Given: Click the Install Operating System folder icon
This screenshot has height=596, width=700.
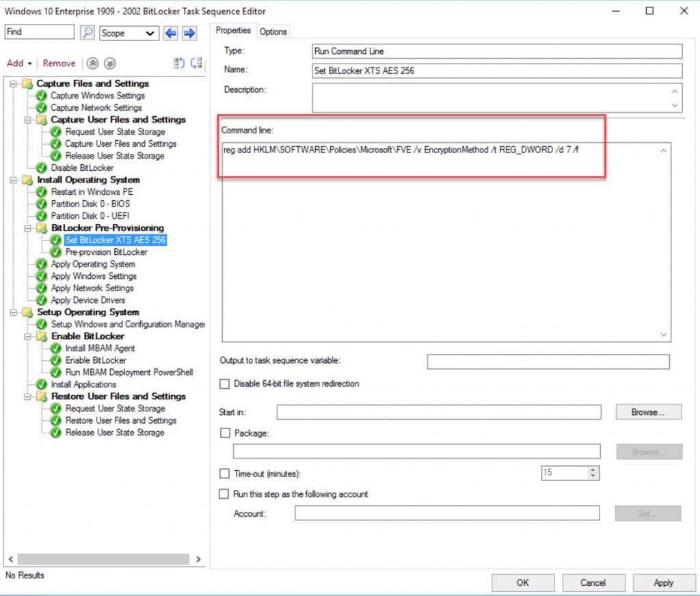Looking at the screenshot, I should (x=27, y=180).
